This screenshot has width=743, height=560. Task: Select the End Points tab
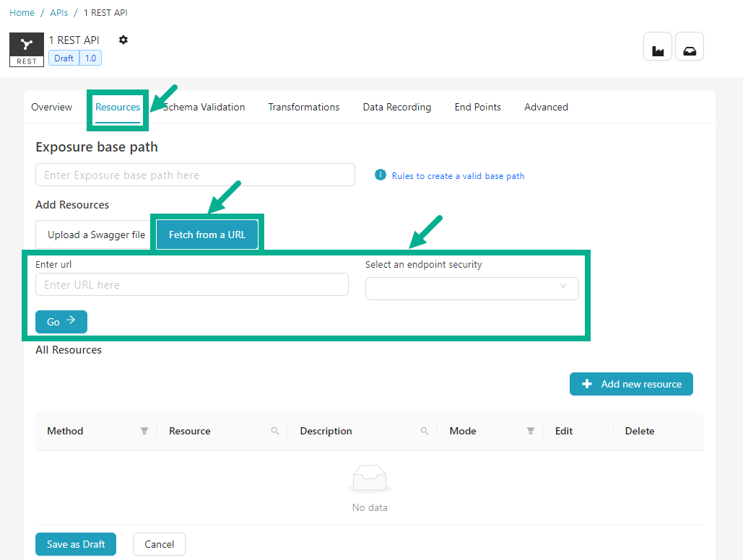coord(477,107)
